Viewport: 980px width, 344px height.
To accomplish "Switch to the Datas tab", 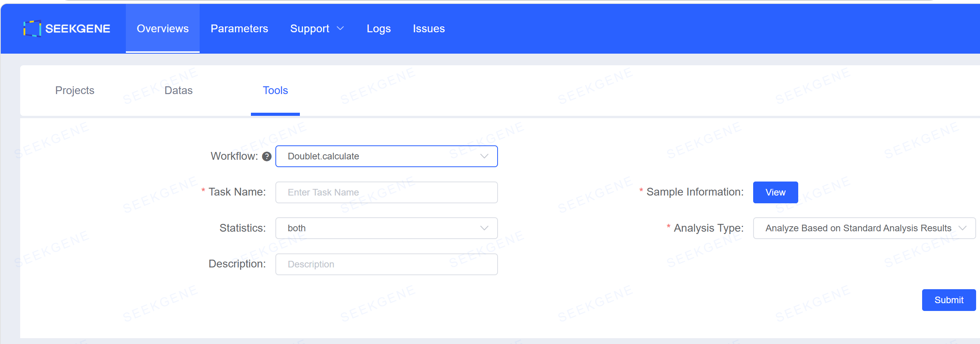I will tap(179, 90).
